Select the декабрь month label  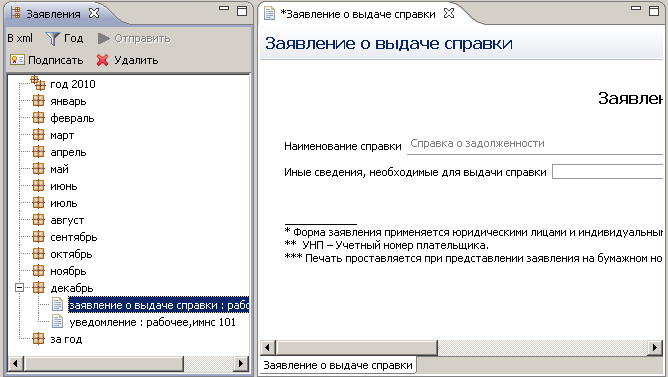72,288
